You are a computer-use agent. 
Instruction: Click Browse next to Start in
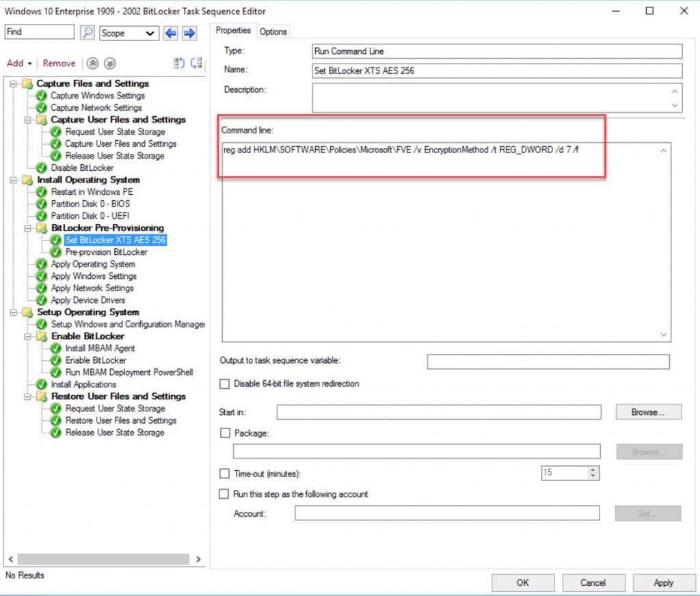(x=648, y=412)
